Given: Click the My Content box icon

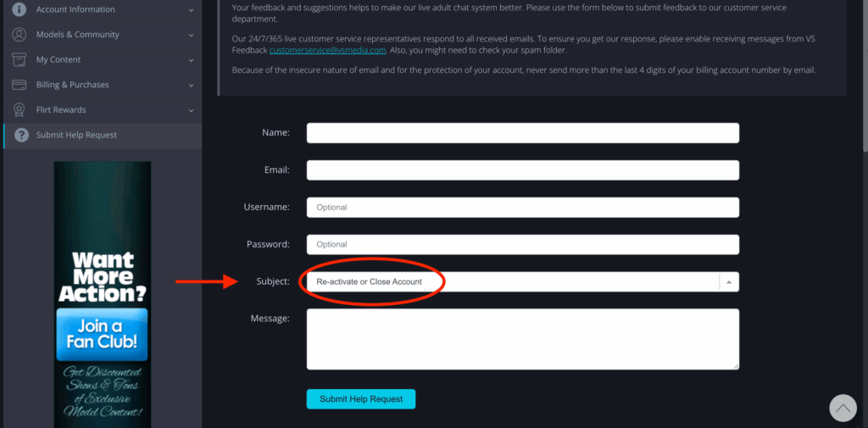Looking at the screenshot, I should (x=19, y=60).
